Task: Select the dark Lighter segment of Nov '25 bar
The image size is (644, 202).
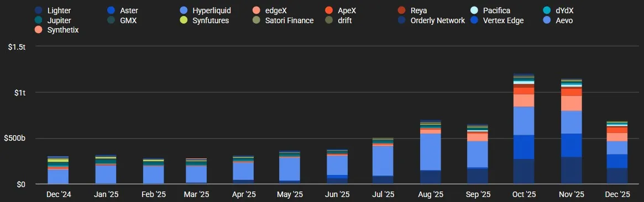Action: [x=572, y=171]
